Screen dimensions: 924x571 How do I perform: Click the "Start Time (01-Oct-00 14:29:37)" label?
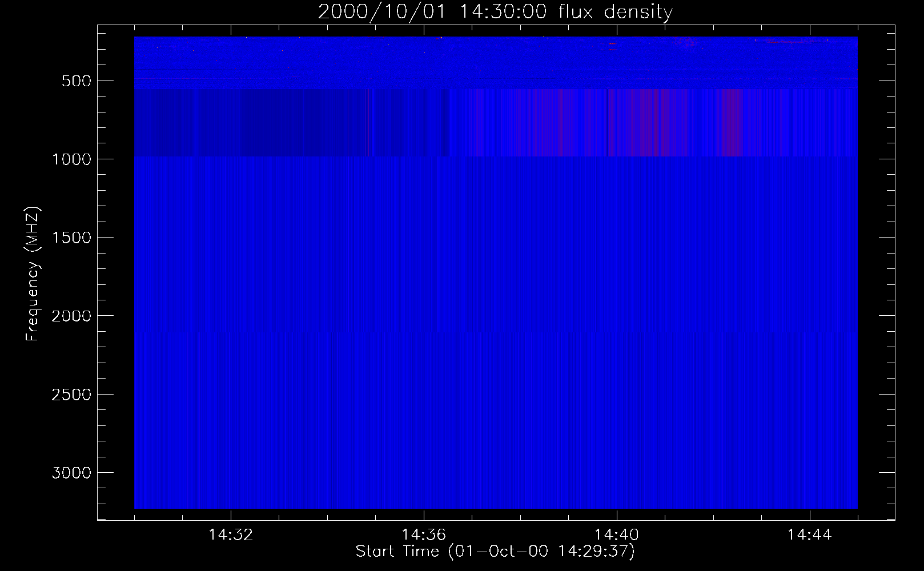(x=495, y=552)
